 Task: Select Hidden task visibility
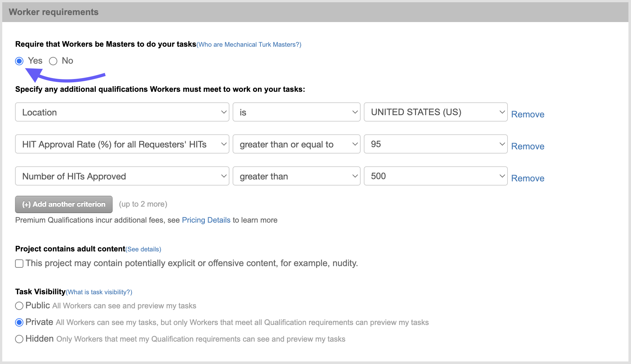[x=19, y=339]
